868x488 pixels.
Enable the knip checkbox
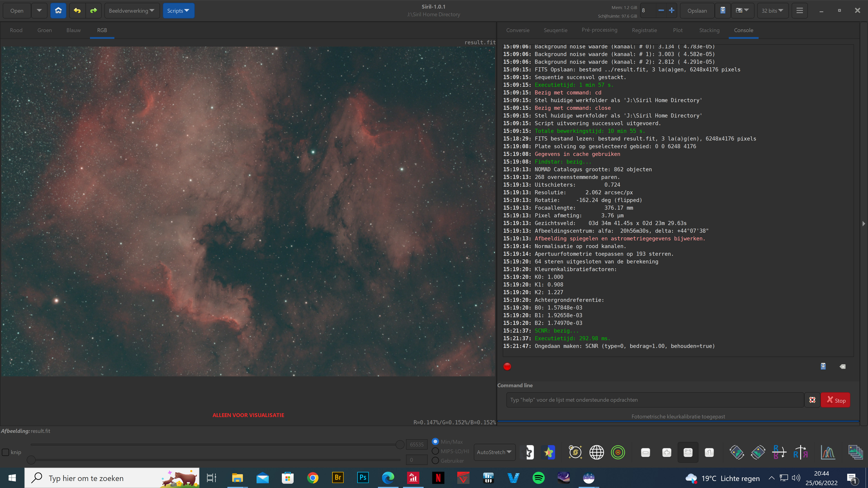[x=6, y=452]
